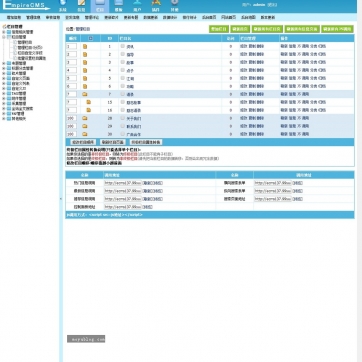Click the 终极栏目属性转换 button below the table
Image resolution: width=362 pixels, height=362 pixels.
pos(146,142)
